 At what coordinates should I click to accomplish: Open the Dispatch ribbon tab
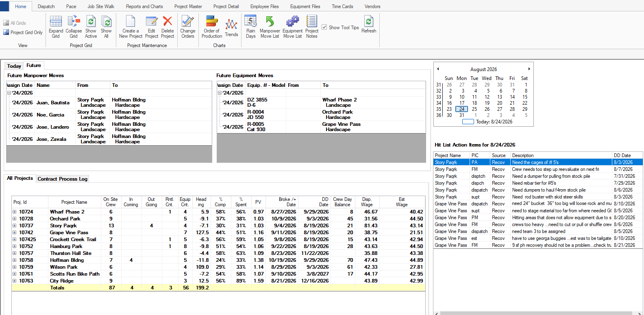pyautogui.click(x=46, y=6)
